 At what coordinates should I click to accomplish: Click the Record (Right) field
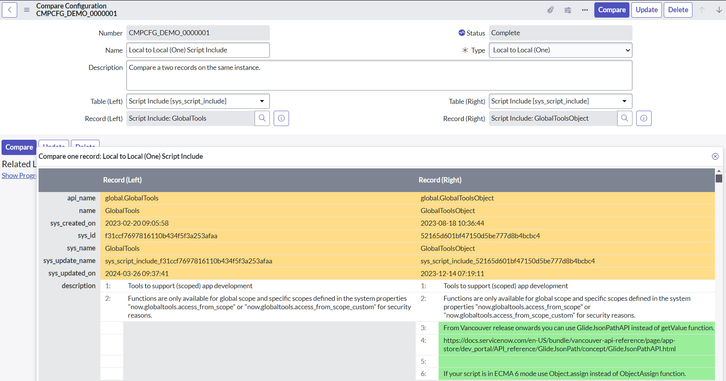point(552,118)
